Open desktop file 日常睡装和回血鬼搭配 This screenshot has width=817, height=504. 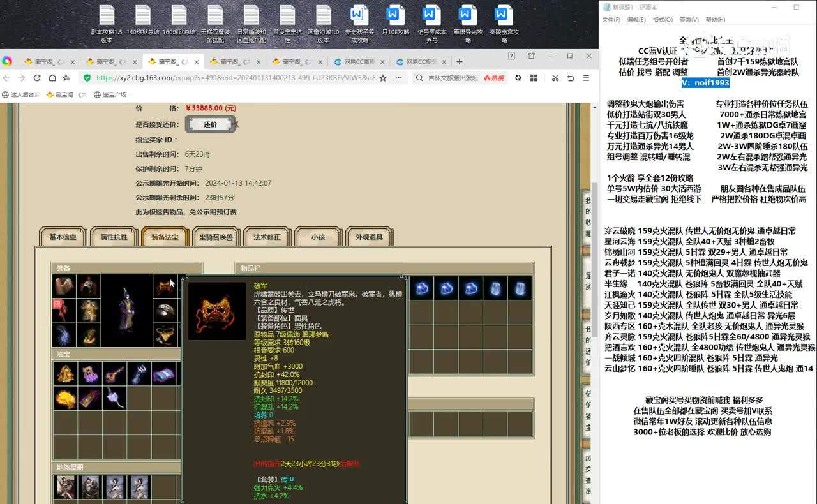pyautogui.click(x=251, y=24)
